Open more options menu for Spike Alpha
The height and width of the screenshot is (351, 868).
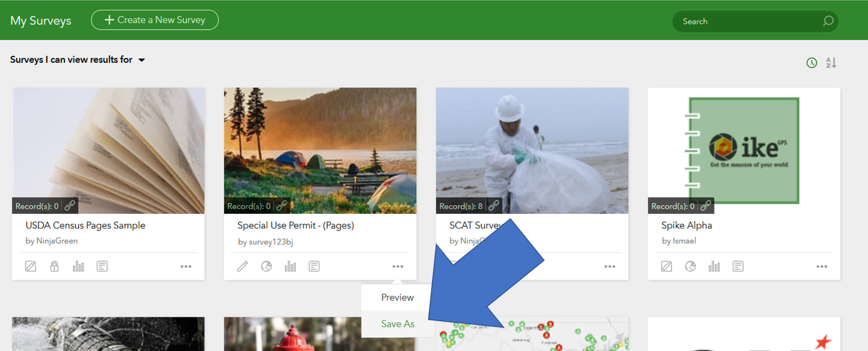pos(821,266)
